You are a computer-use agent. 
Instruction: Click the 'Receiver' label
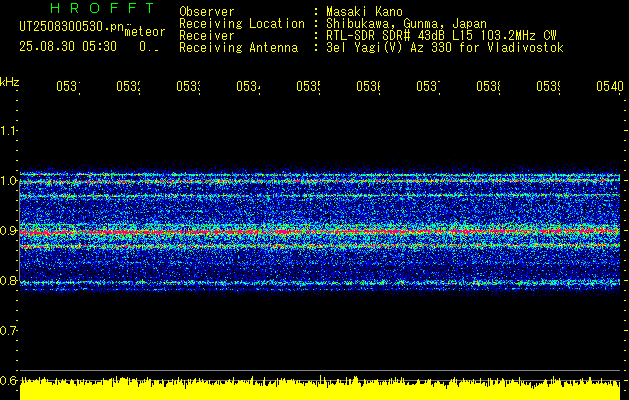tap(207, 36)
